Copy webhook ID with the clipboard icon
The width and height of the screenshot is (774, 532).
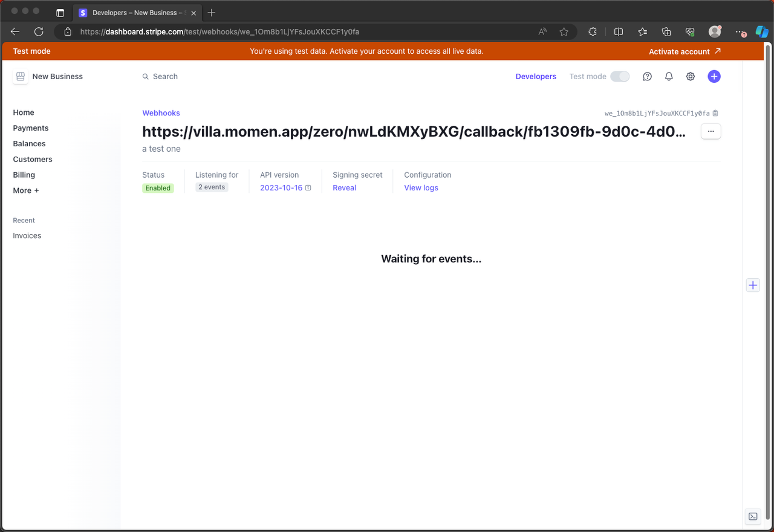click(x=715, y=113)
